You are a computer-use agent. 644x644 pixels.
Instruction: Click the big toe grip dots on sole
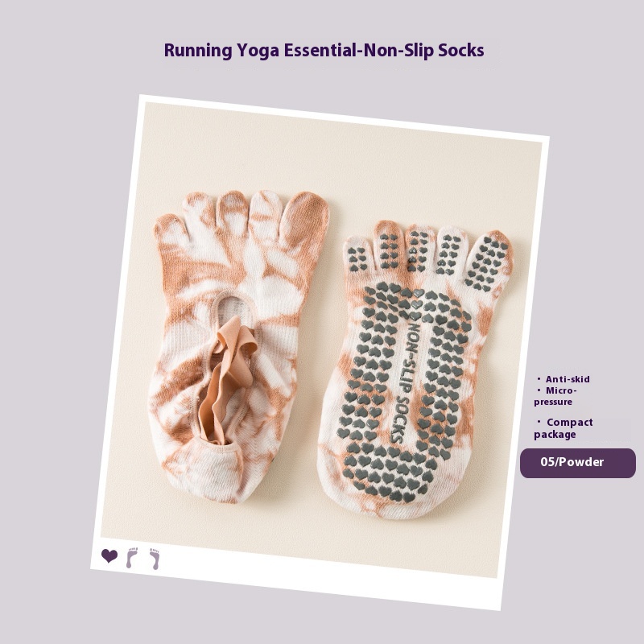click(488, 263)
